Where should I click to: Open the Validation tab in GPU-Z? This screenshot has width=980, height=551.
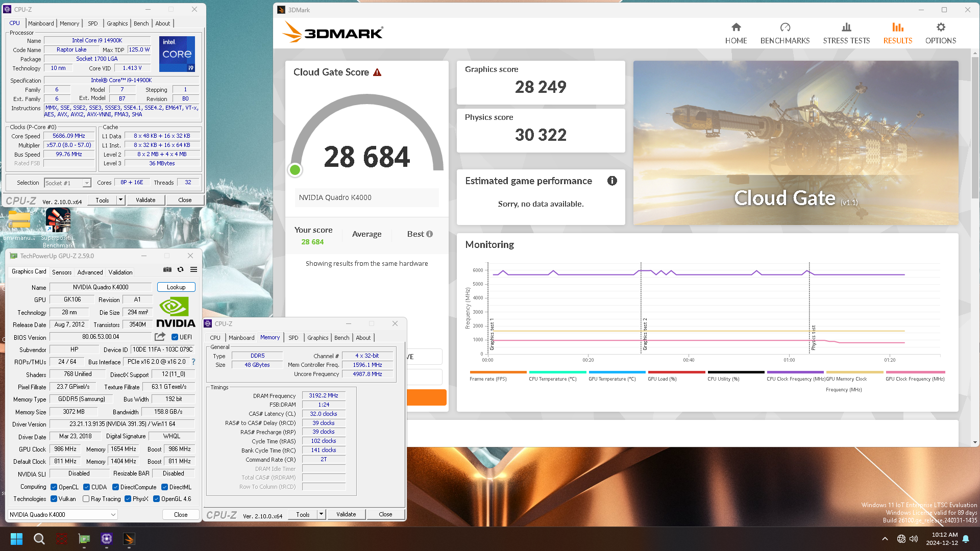point(120,272)
